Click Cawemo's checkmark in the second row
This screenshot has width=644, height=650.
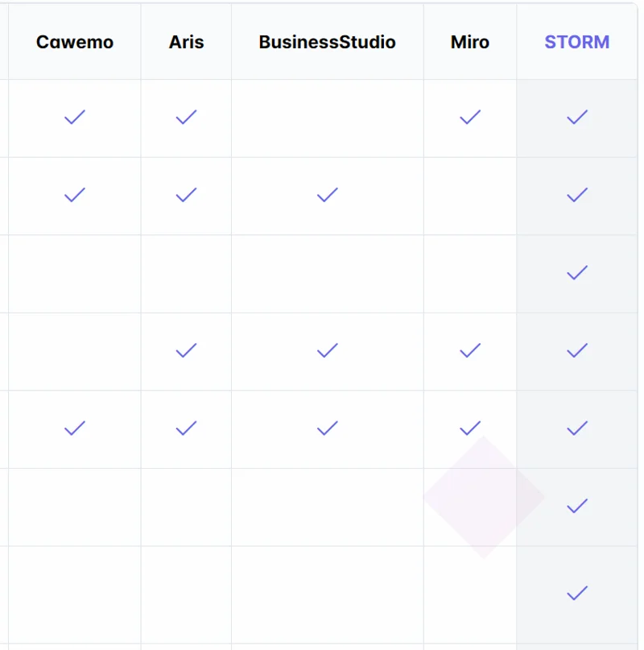[x=75, y=195]
